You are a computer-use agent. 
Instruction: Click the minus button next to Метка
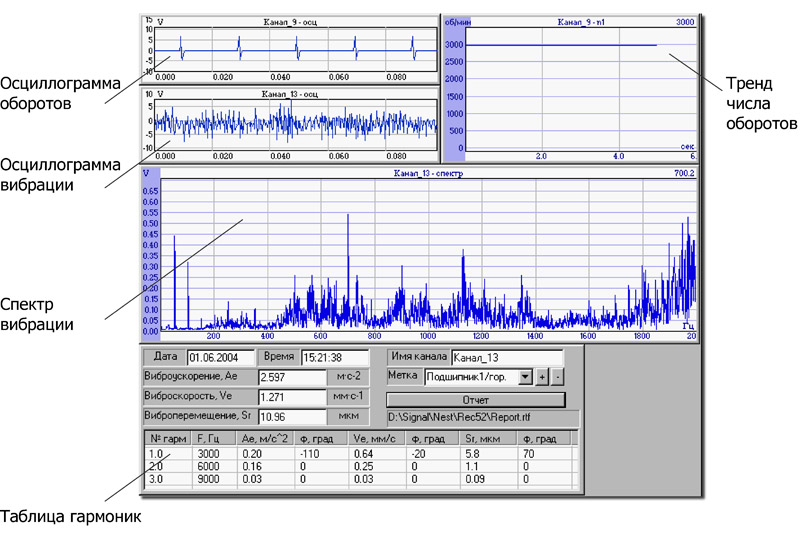click(558, 378)
